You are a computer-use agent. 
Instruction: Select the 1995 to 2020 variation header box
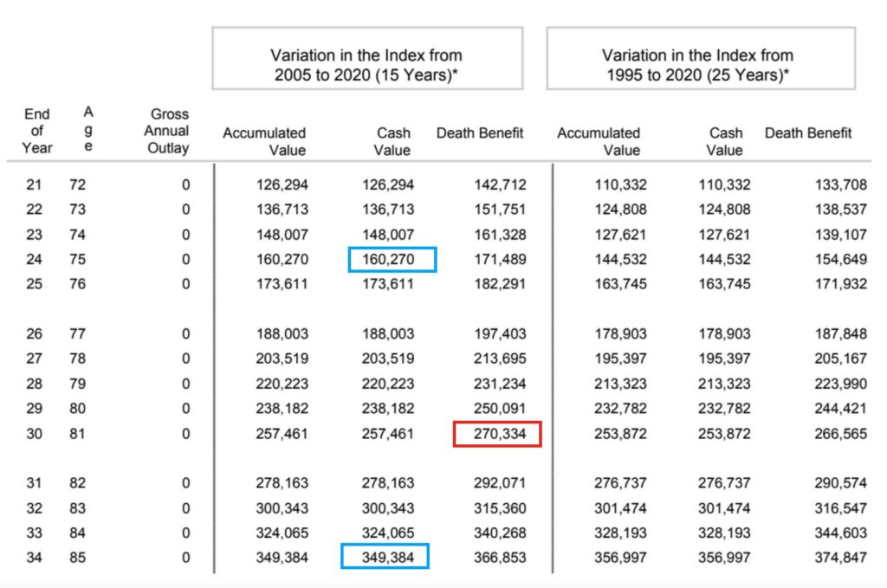click(701, 58)
